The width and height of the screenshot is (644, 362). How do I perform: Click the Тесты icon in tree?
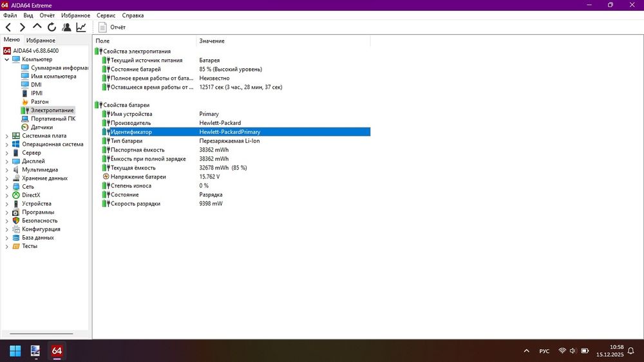click(x=16, y=246)
